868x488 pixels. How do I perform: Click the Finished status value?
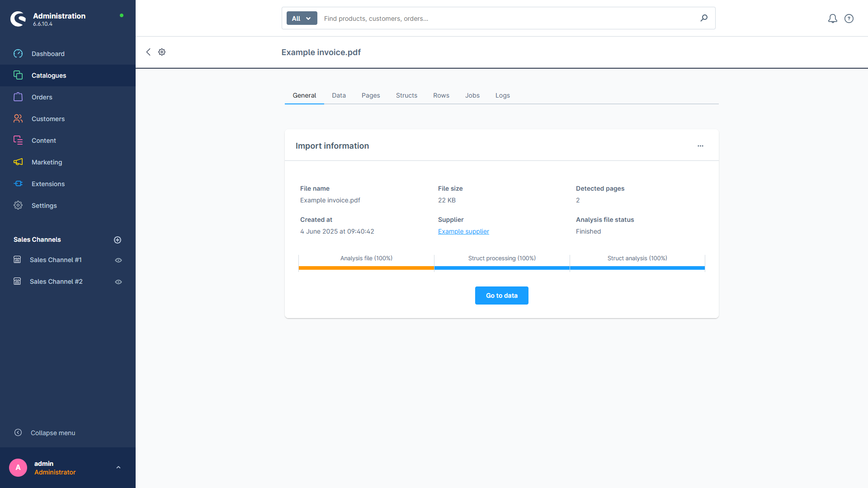click(x=588, y=231)
